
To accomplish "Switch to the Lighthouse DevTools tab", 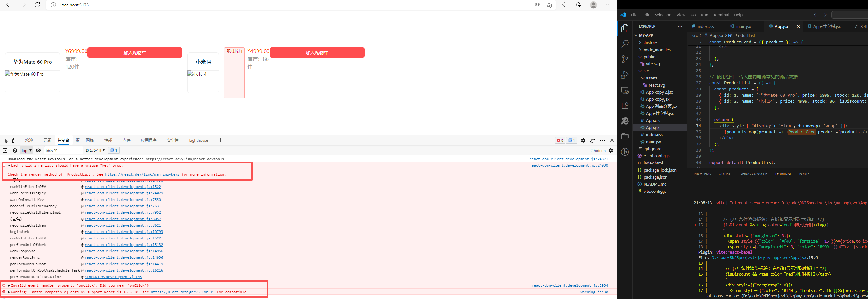I will click(198, 140).
